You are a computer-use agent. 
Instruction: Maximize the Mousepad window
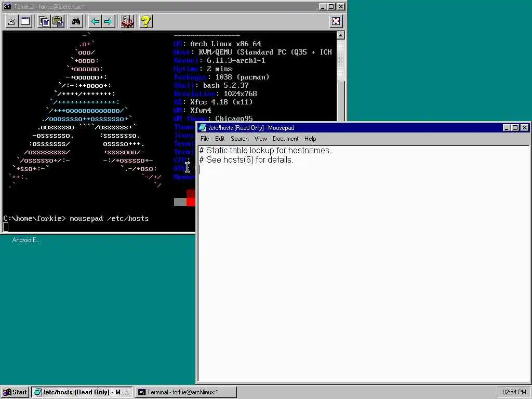coord(515,128)
